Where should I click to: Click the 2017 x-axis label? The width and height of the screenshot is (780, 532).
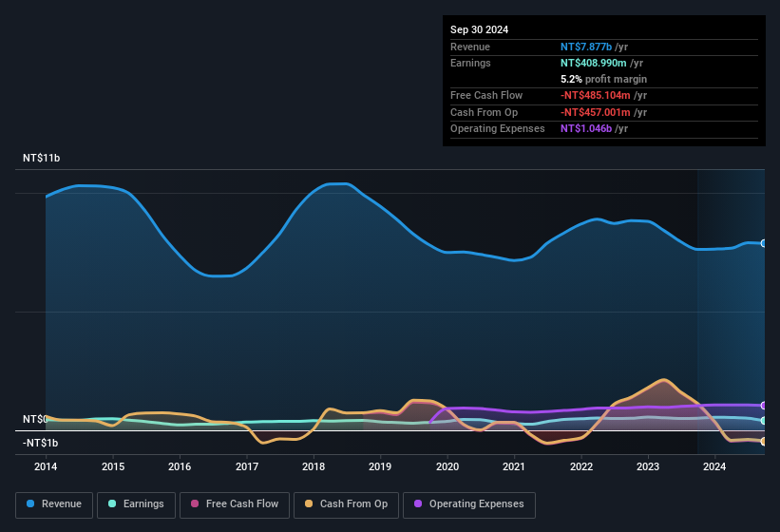pyautogui.click(x=247, y=466)
